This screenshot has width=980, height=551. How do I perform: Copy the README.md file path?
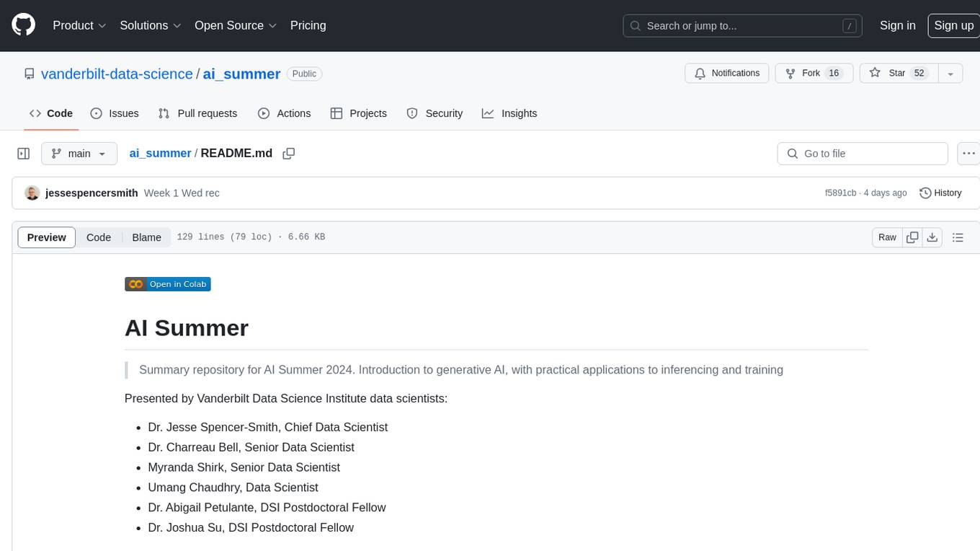coord(289,154)
